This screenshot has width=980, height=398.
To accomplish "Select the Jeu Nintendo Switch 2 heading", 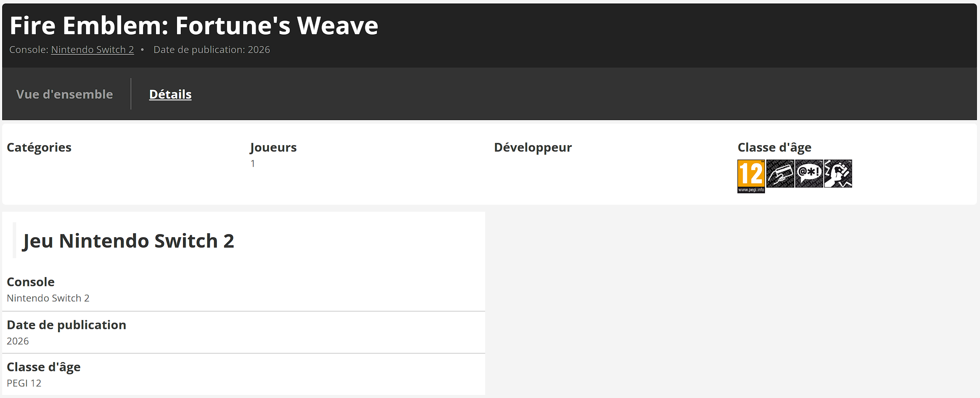I will [128, 241].
